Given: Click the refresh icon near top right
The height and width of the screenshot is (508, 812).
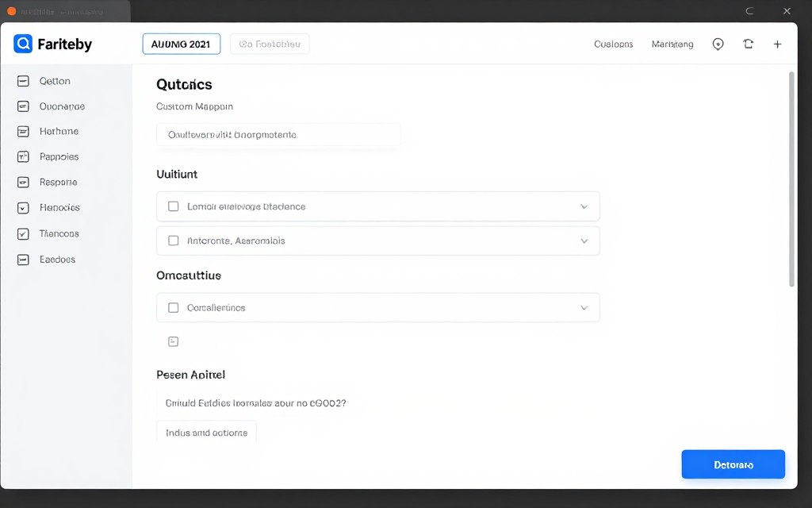Looking at the screenshot, I should (x=748, y=44).
